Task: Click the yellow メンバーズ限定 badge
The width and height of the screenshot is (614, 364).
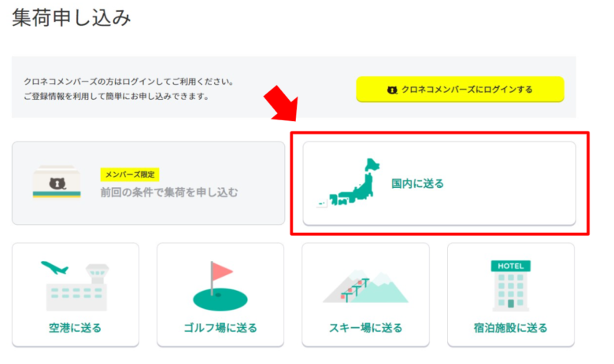Action: click(130, 175)
